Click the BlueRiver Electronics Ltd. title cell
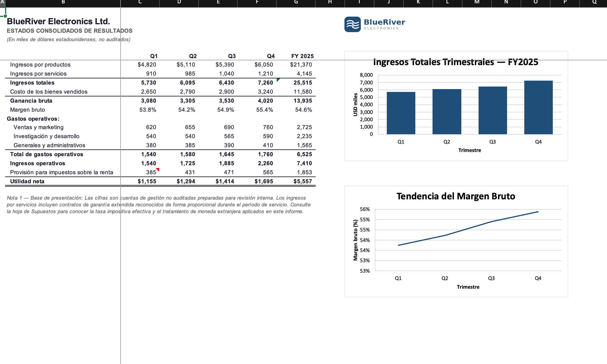The height and width of the screenshot is (364, 607). (58, 21)
